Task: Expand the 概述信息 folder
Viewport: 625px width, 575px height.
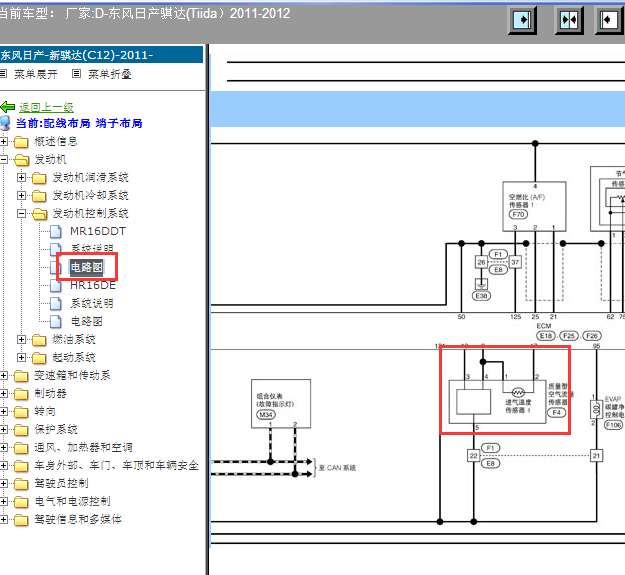Action: tap(4, 141)
